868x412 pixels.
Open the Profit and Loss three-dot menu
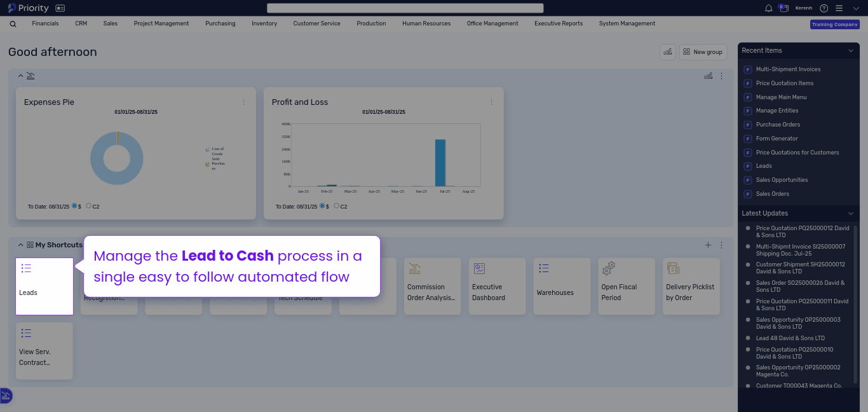point(491,102)
